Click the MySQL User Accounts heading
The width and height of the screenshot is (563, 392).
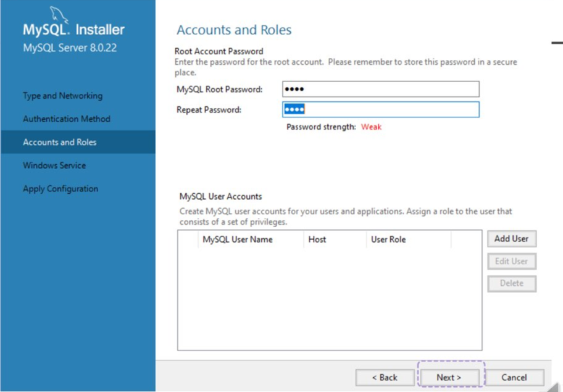pyautogui.click(x=221, y=197)
